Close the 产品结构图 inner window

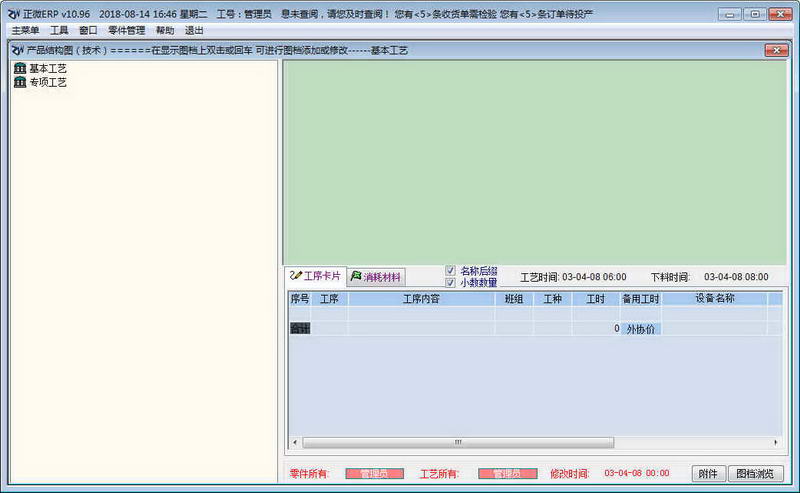[776, 50]
